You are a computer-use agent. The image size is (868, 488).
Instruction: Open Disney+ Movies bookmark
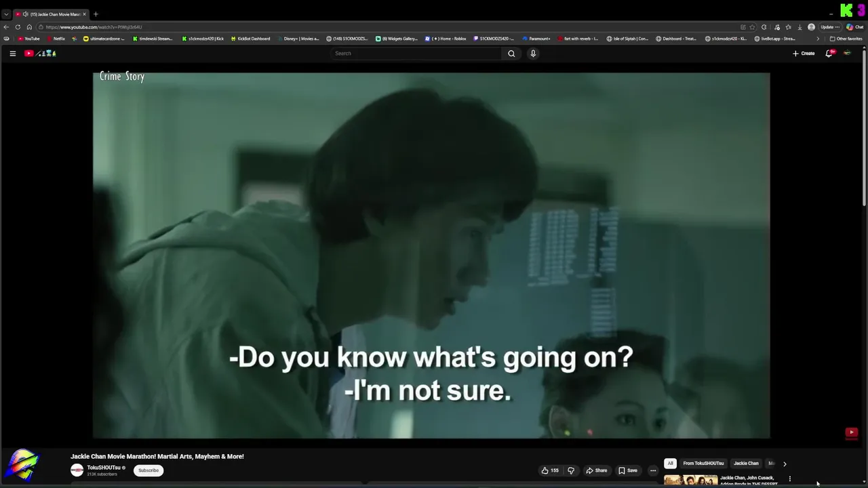[x=298, y=39]
